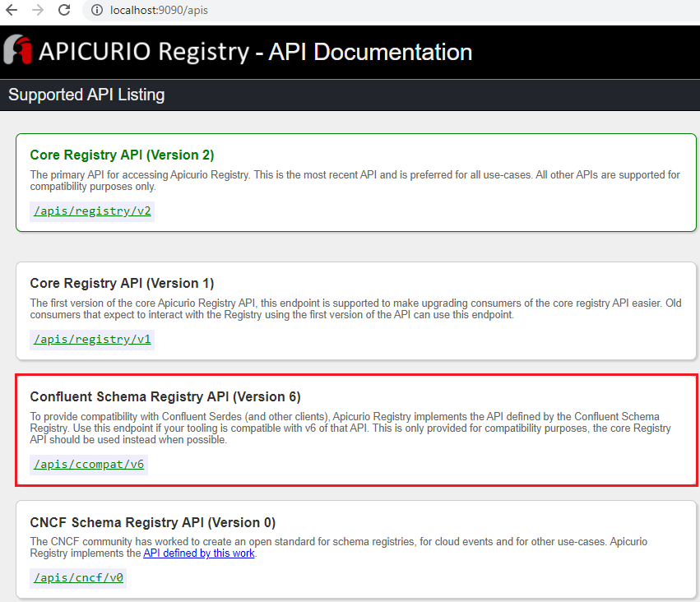This screenshot has height=602, width=700.
Task: Click the 'Core Registry API (Version 1)' heading
Action: coord(122,284)
